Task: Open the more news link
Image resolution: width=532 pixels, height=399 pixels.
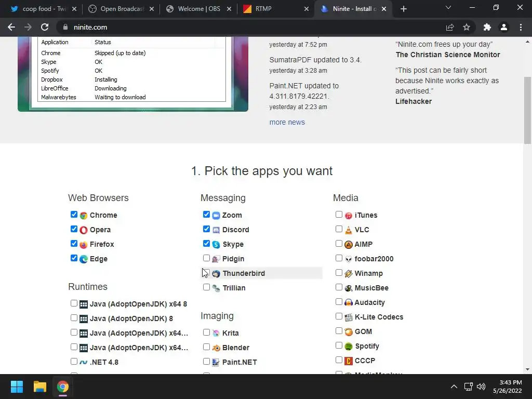Action: (x=287, y=122)
